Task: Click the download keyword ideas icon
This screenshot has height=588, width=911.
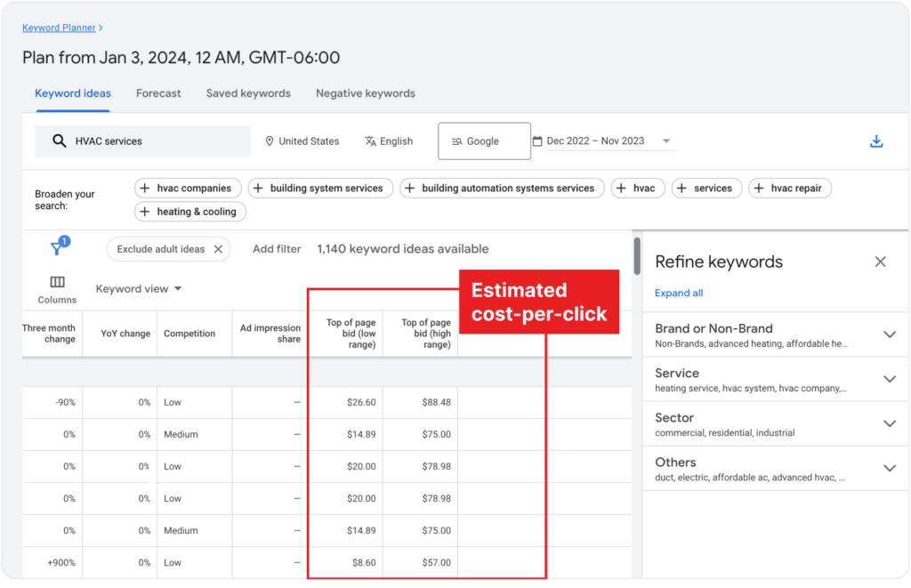Action: 876,141
